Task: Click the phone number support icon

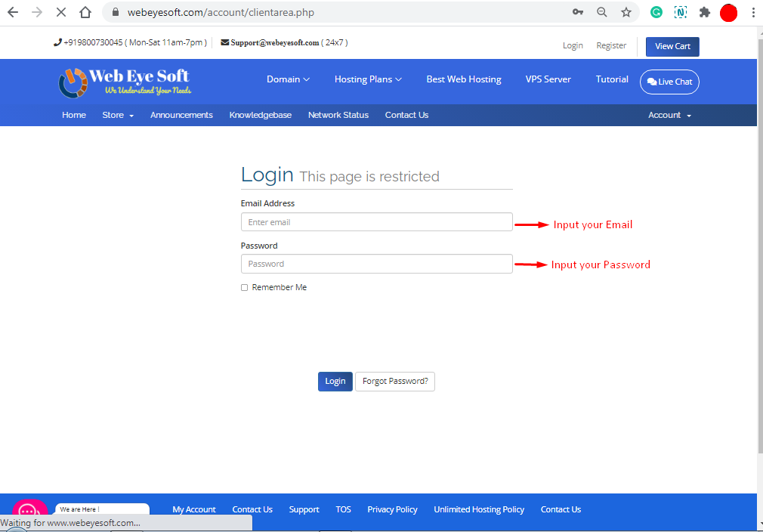Action: pos(57,42)
